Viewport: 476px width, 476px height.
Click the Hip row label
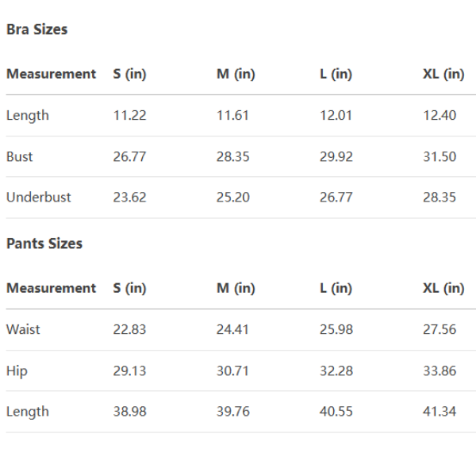point(17,370)
